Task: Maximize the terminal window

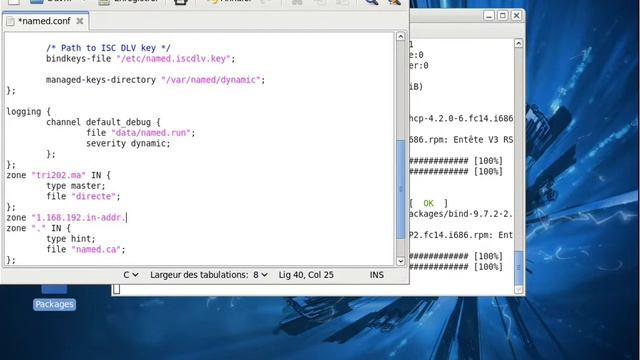Action: click(x=502, y=16)
